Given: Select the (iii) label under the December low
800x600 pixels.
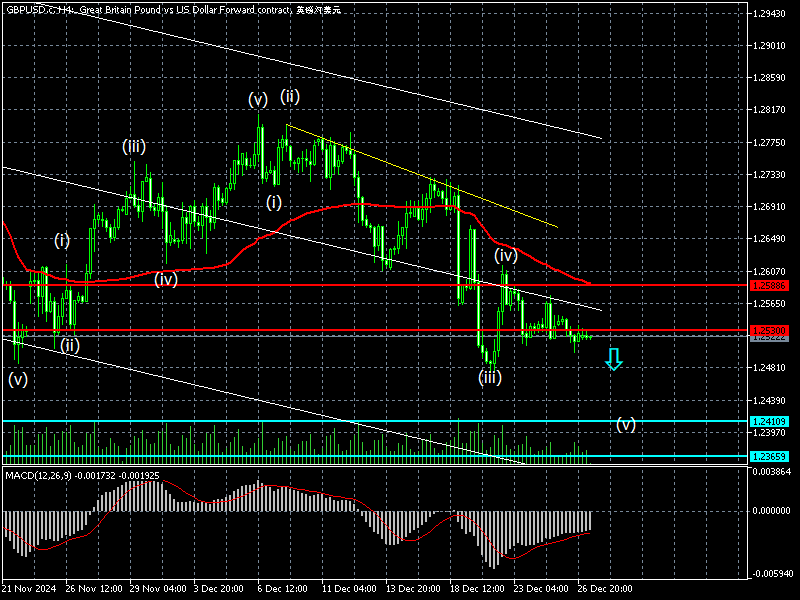Looking at the screenshot, I should pyautogui.click(x=489, y=377).
